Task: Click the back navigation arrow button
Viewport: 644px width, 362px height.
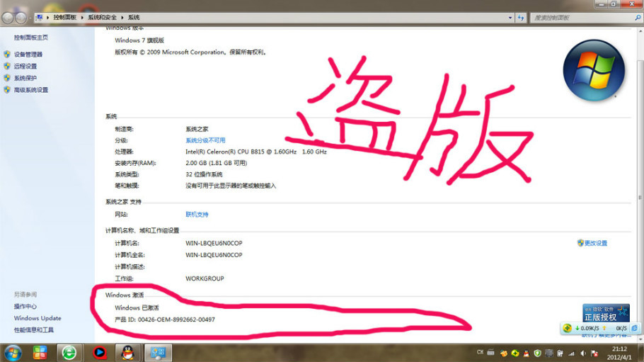Action: coord(8,16)
